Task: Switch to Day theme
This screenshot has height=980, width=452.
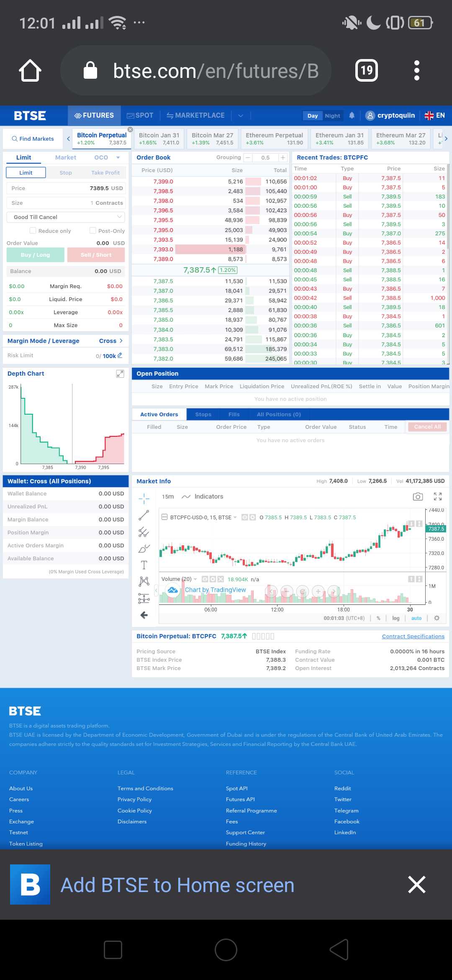Action: [x=313, y=116]
